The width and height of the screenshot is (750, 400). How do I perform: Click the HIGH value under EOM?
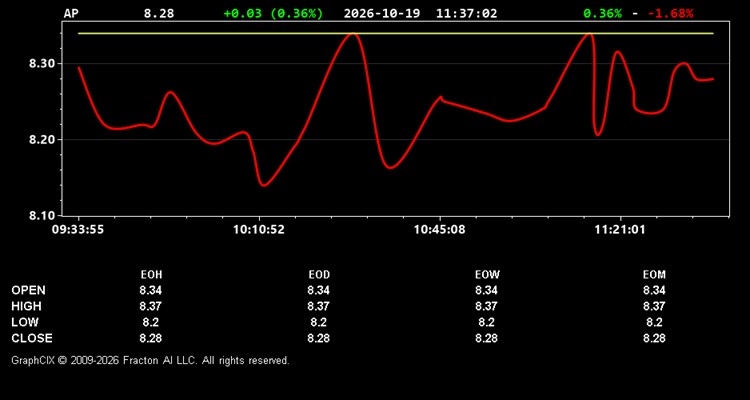(x=654, y=306)
